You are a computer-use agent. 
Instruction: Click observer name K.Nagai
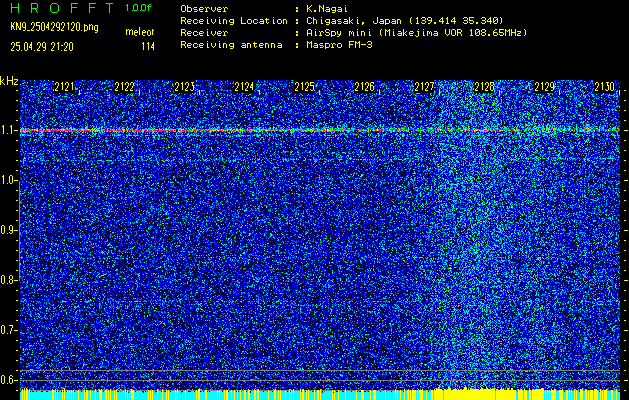[x=327, y=8]
